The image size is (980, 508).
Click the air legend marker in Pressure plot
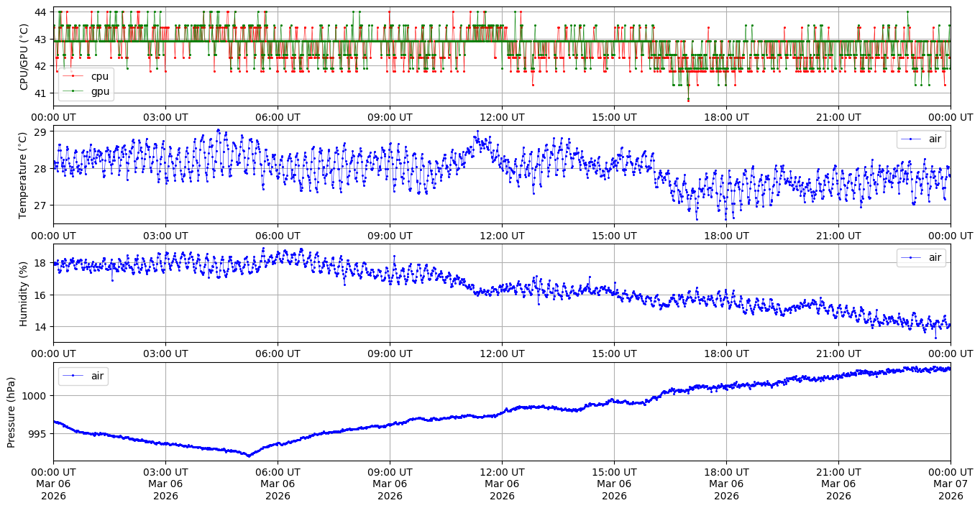pyautogui.click(x=72, y=376)
